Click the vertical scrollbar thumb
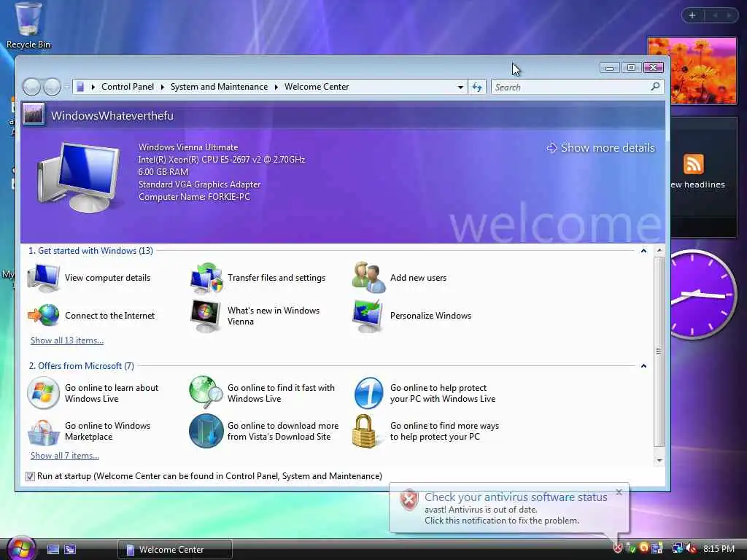 click(659, 351)
